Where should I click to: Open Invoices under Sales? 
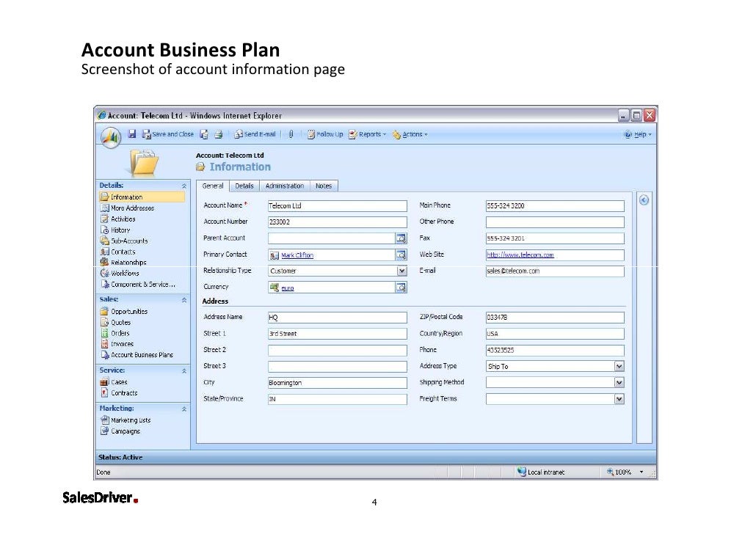[117, 344]
